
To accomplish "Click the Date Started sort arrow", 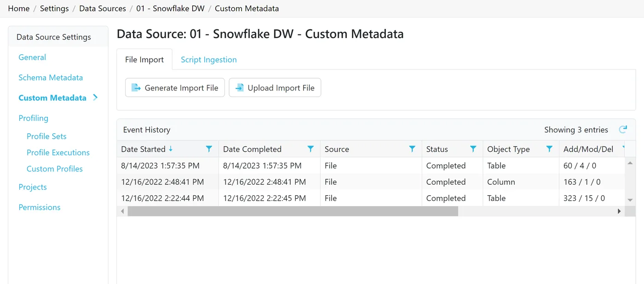I will pos(171,149).
